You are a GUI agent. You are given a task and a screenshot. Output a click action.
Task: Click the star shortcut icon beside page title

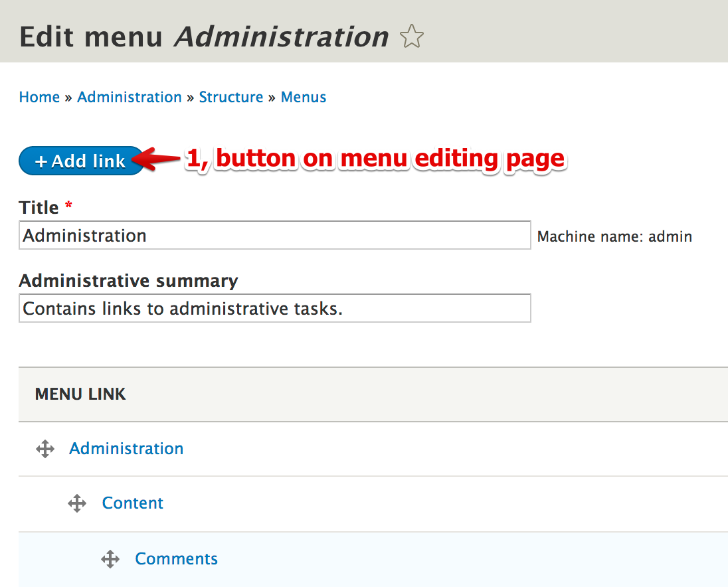pyautogui.click(x=412, y=37)
